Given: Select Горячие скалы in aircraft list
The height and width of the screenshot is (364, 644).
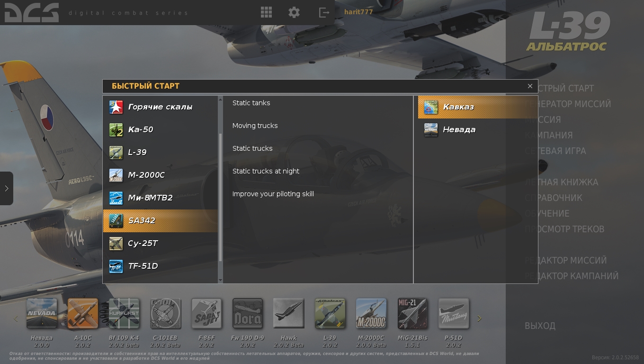Looking at the screenshot, I should pos(161,107).
